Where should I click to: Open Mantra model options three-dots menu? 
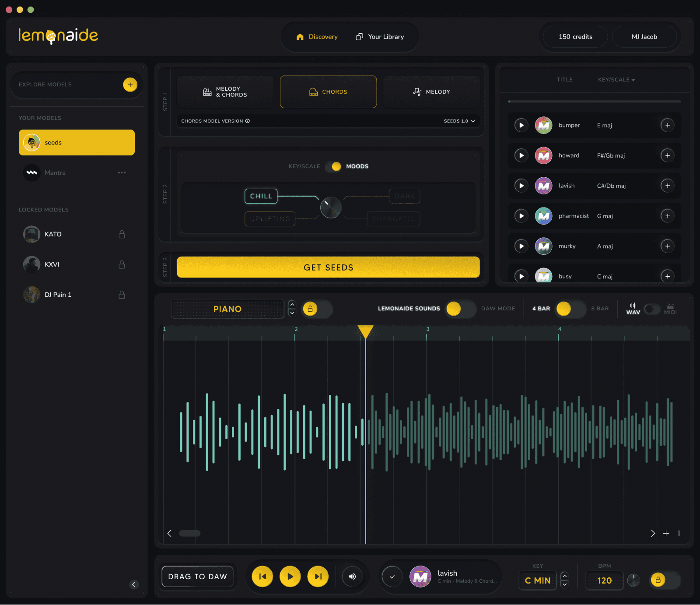click(x=122, y=172)
